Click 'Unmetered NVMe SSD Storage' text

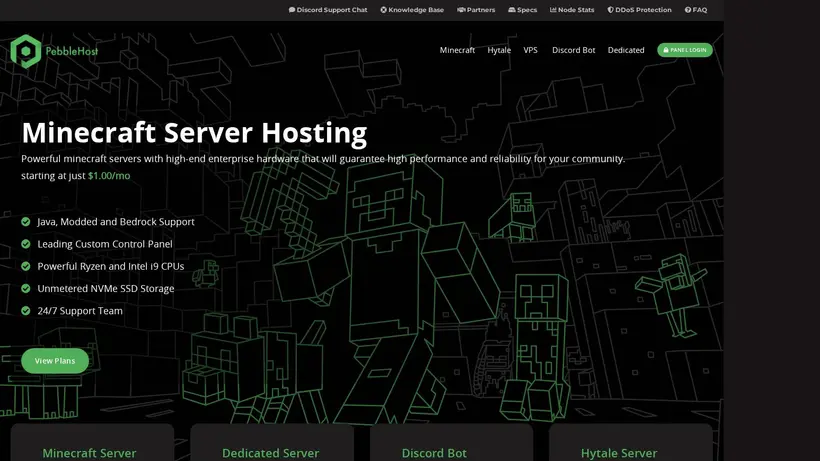(106, 289)
